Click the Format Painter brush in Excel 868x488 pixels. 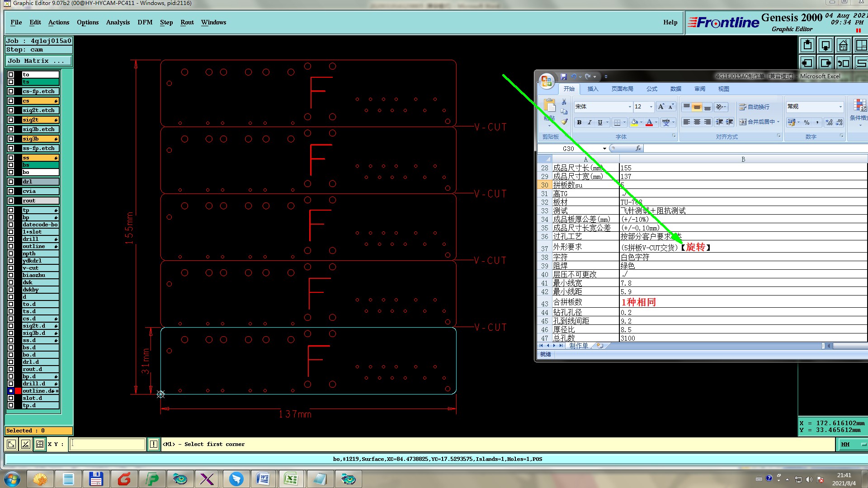click(564, 122)
